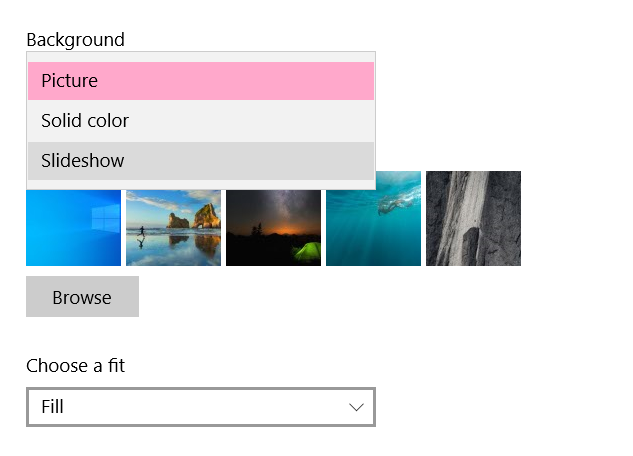The width and height of the screenshot is (633, 456).
Task: Open the Choose a fit combo box
Action: [200, 407]
